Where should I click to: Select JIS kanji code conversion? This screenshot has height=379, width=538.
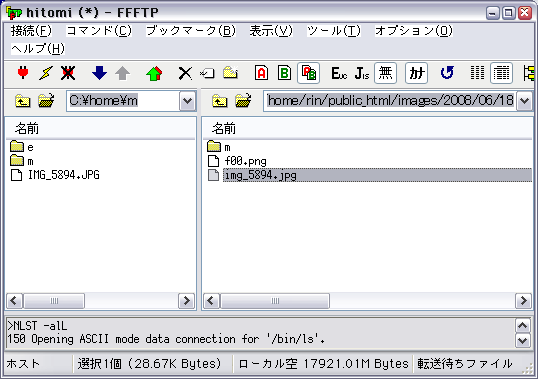pos(362,73)
